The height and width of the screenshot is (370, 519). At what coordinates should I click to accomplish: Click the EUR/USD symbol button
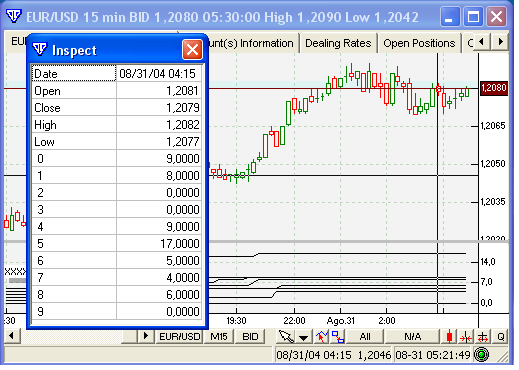[x=180, y=337]
